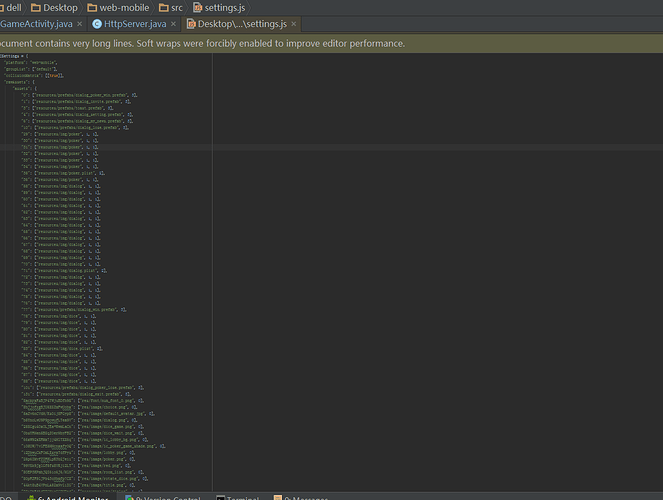Viewport: 663px width, 500px height.
Task: Click the ic_poker_game_shade.png code line
Action: [93, 446]
